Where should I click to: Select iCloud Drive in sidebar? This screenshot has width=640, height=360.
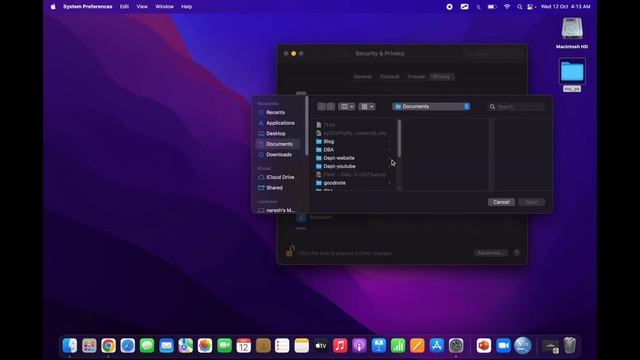(278, 177)
